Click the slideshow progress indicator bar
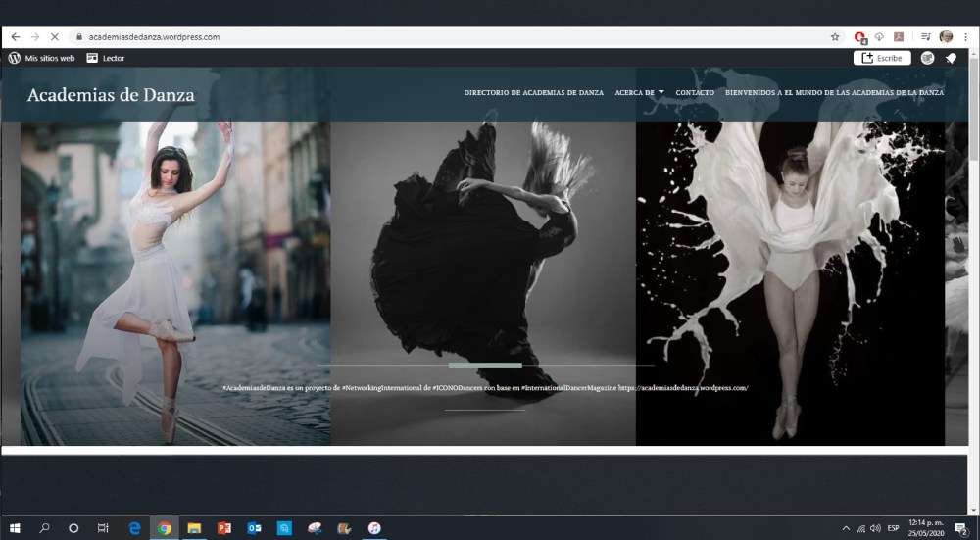 [485, 365]
